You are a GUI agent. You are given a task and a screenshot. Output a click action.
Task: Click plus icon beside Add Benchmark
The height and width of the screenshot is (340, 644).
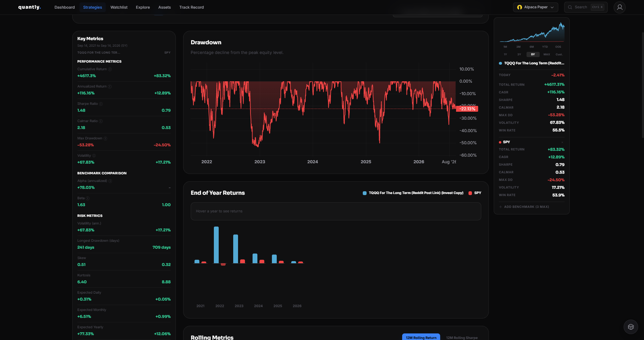pyautogui.click(x=501, y=207)
